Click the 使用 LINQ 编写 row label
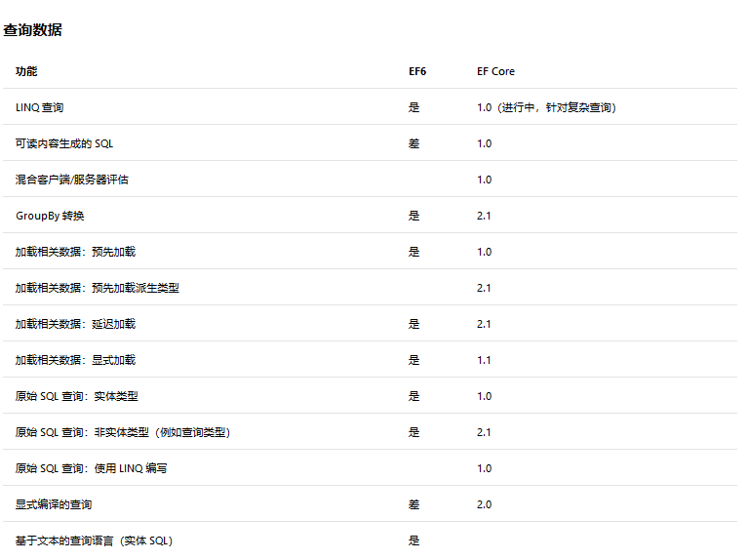 tap(91, 468)
